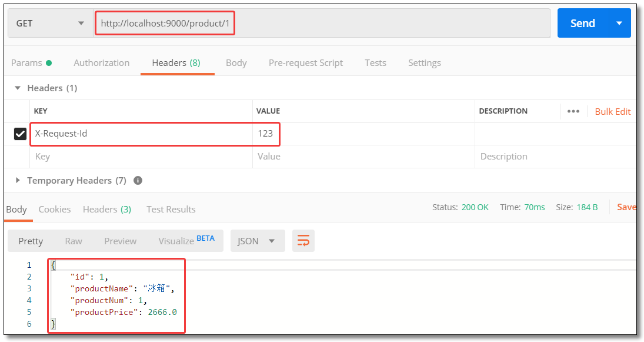Click the description cell of the X-Request-Id row

coord(555,134)
